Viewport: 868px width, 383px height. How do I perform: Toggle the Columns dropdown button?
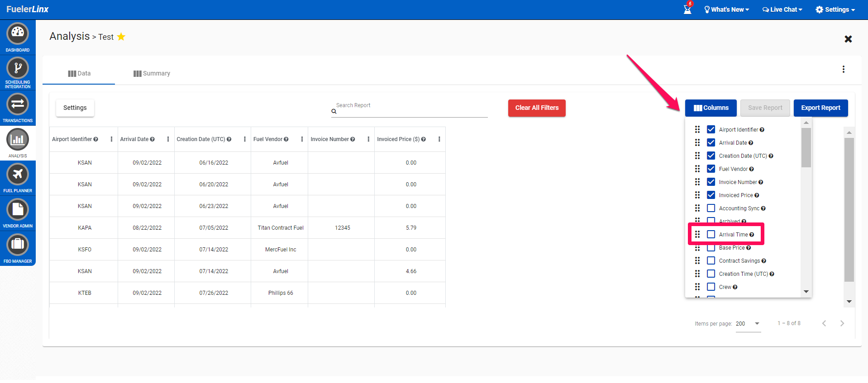(711, 108)
